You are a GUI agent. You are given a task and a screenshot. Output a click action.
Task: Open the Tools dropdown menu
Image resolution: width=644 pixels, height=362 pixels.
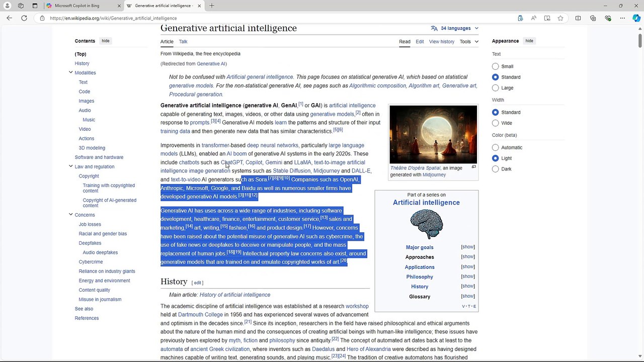469,42
